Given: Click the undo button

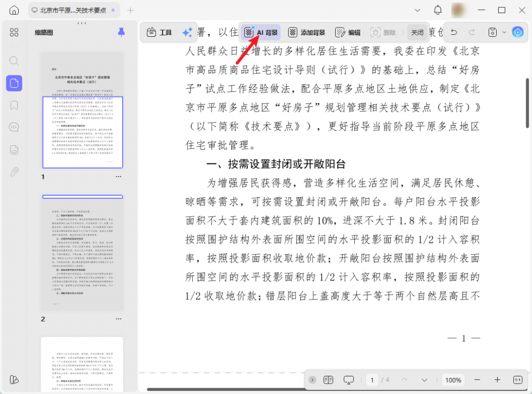Looking at the screenshot, I should (454, 32).
